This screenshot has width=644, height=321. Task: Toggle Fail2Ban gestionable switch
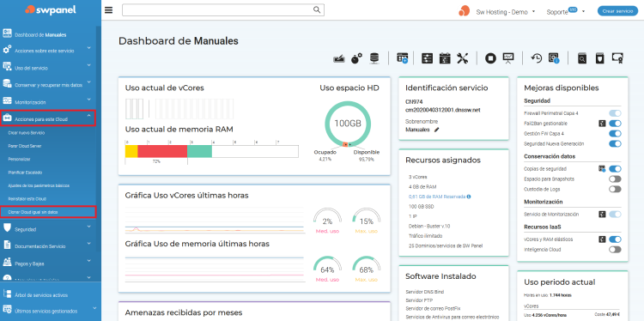click(x=615, y=124)
